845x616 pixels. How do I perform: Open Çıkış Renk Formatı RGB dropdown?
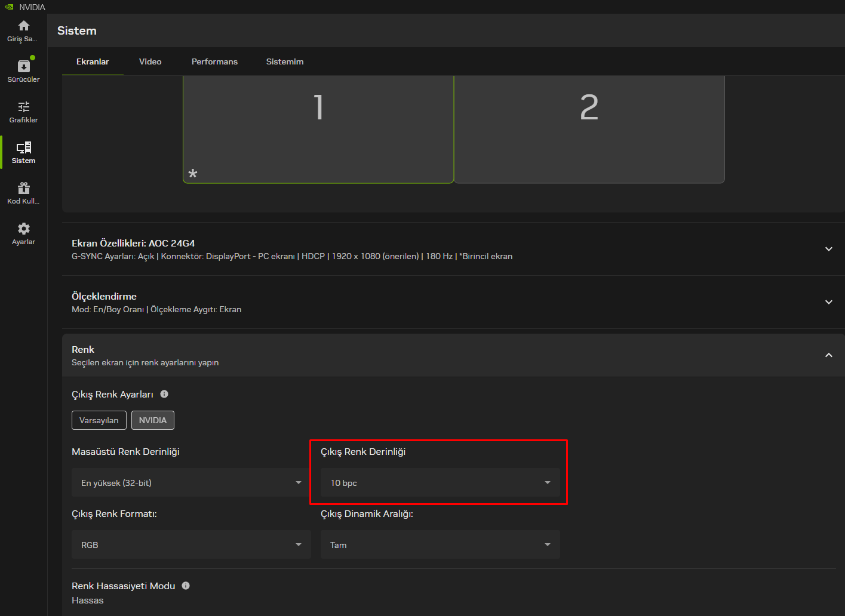(x=191, y=544)
